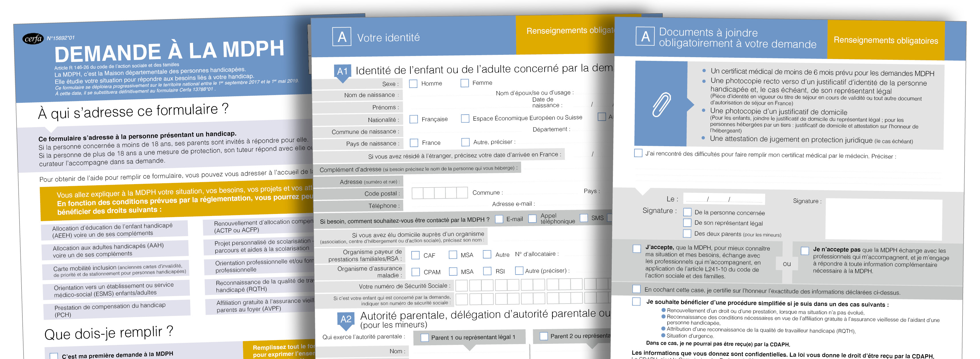The height and width of the screenshot is (359, 980).
Task: Tick Autre in the Organisme payeur row
Action: click(x=487, y=254)
